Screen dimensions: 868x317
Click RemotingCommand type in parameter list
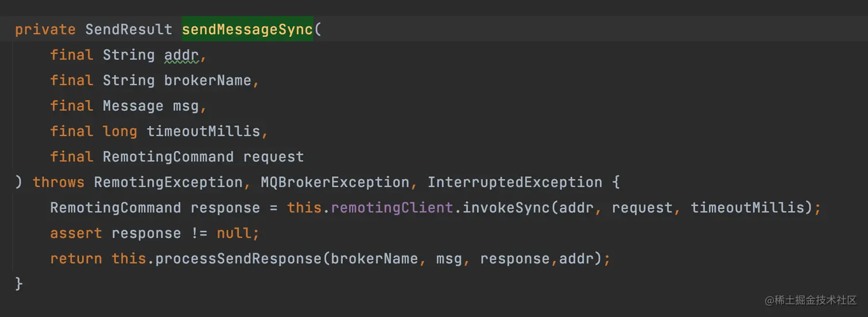point(168,157)
